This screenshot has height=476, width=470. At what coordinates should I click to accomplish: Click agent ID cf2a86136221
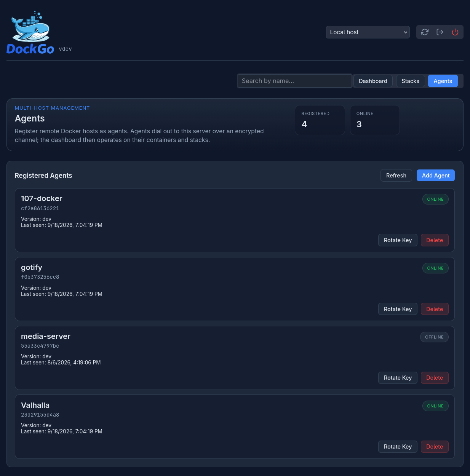tap(40, 208)
